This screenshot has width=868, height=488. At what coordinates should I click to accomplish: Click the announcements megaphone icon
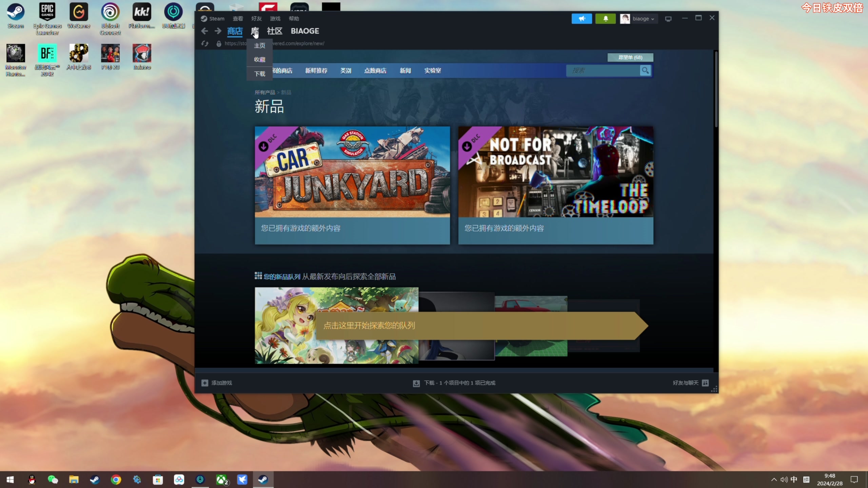[581, 19]
